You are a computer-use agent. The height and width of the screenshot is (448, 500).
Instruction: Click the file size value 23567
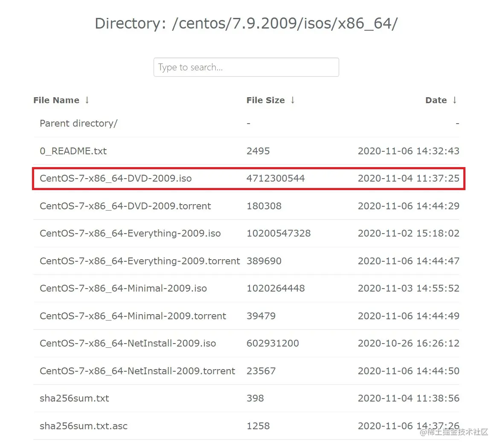(261, 371)
